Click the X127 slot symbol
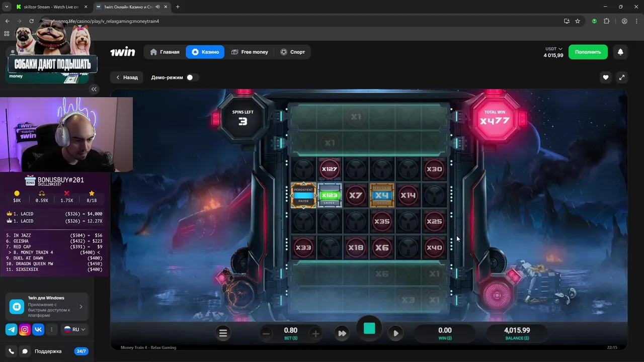The image size is (644, 362). [x=329, y=169]
